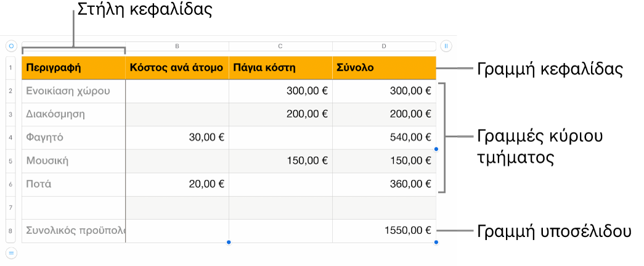644x266 pixels.
Task: Click the add rows handle icon
Action: pos(11,253)
